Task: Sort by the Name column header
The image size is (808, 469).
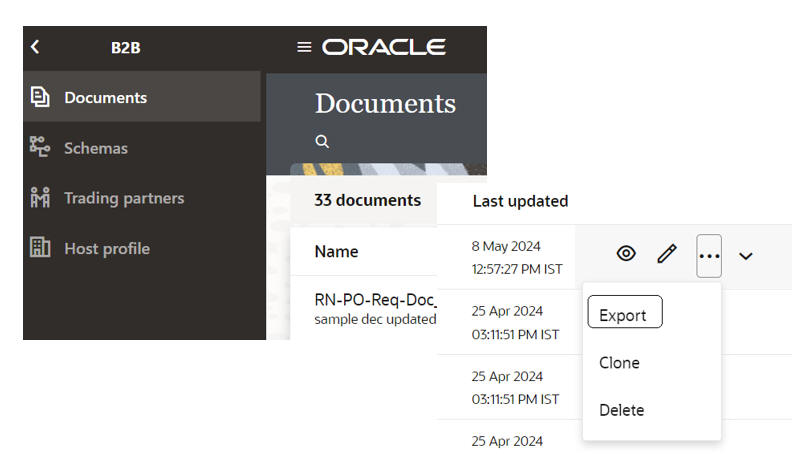Action: [336, 252]
